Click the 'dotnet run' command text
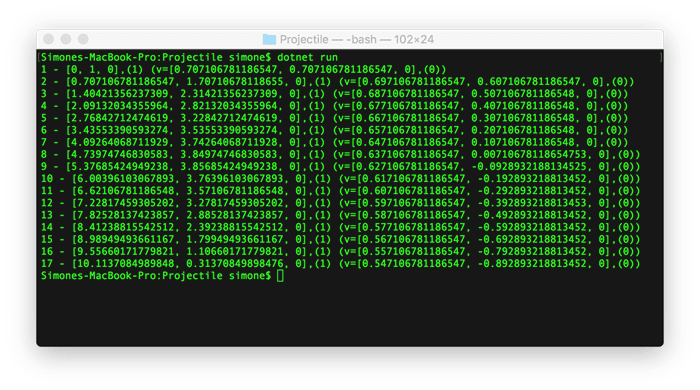Image resolution: width=700 pixels, height=390 pixels. [x=307, y=57]
